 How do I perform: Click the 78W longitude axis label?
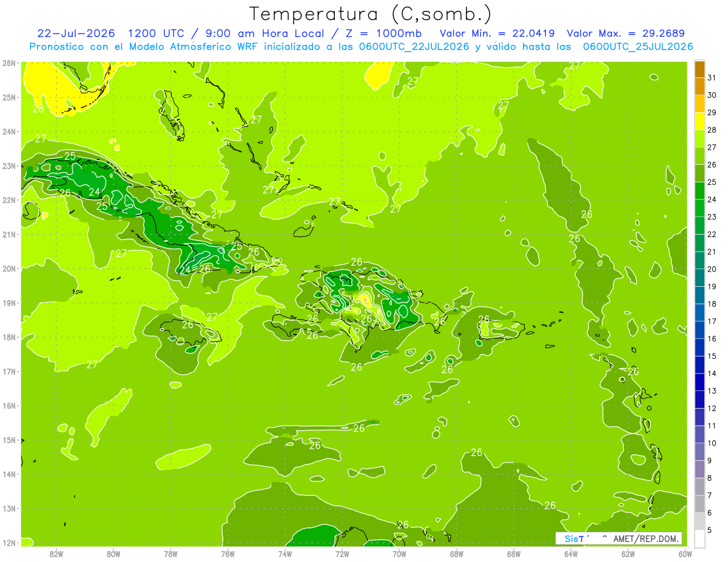tap(170, 554)
